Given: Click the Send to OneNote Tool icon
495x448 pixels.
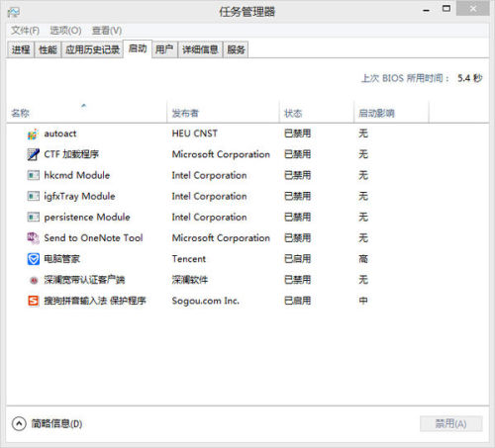Looking at the screenshot, I should 33,238.
